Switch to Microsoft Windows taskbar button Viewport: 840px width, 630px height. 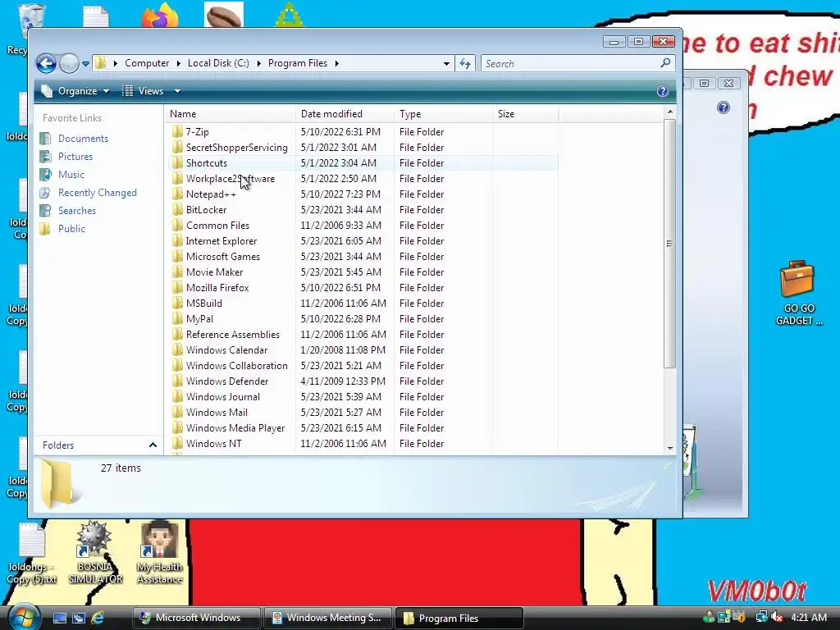click(x=196, y=618)
